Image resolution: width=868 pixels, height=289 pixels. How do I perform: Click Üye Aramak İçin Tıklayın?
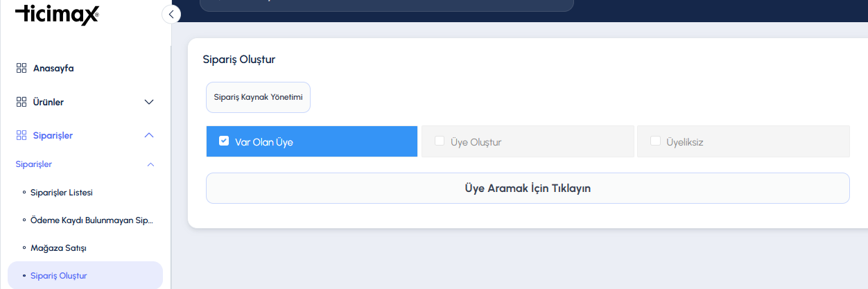[528, 188]
